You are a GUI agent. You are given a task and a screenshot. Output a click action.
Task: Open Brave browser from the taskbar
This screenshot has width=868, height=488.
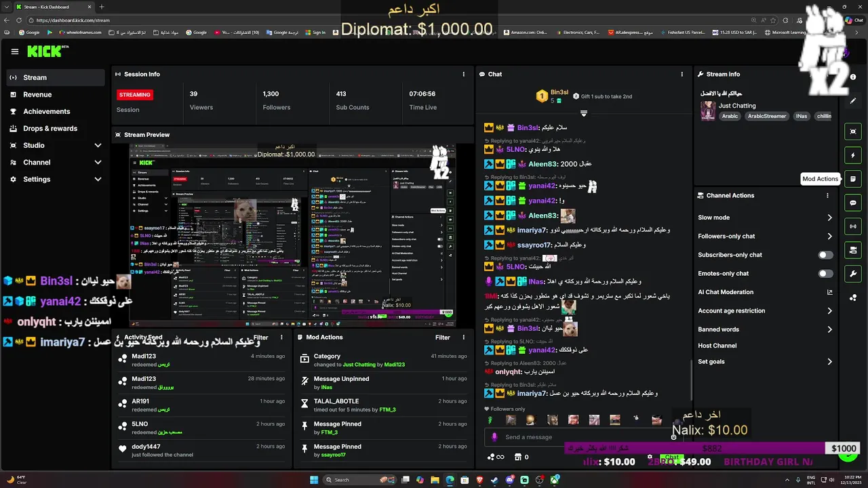(x=480, y=480)
